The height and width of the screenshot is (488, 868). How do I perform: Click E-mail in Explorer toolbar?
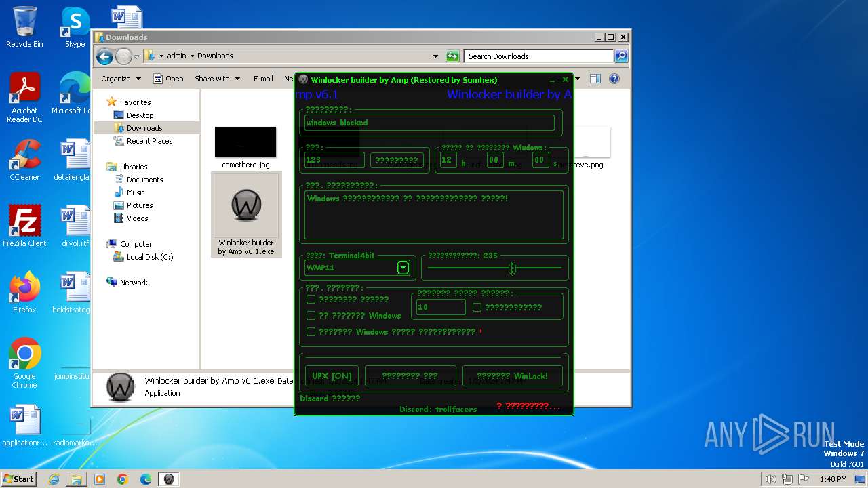point(263,79)
